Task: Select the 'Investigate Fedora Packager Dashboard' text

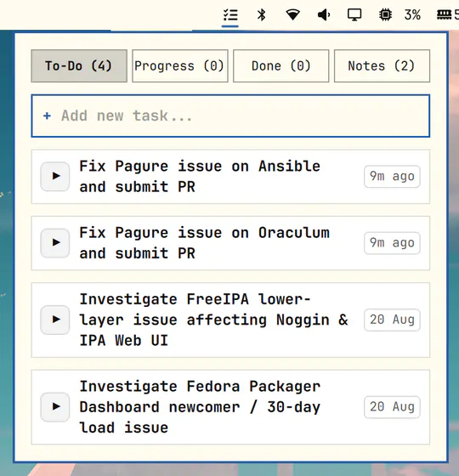Action: click(200, 407)
